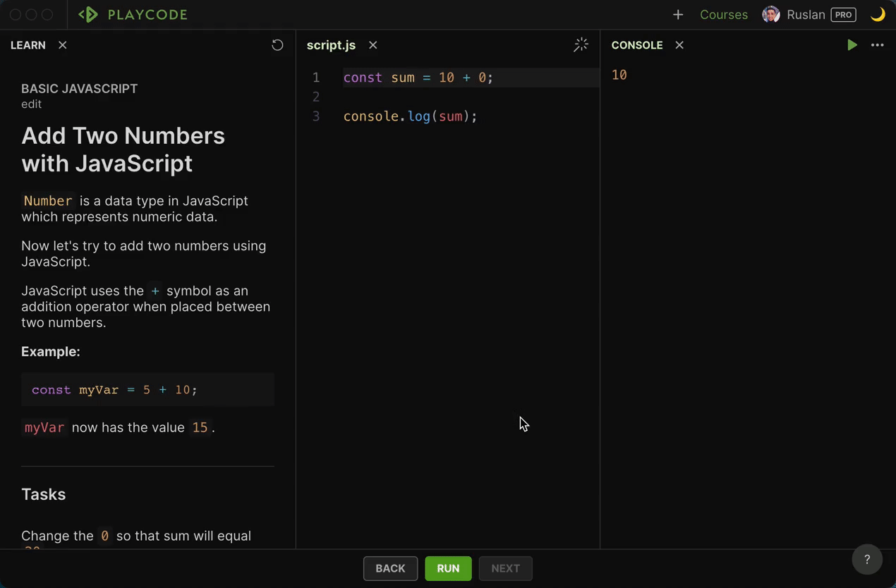Place cursor on the console.log line

click(409, 116)
